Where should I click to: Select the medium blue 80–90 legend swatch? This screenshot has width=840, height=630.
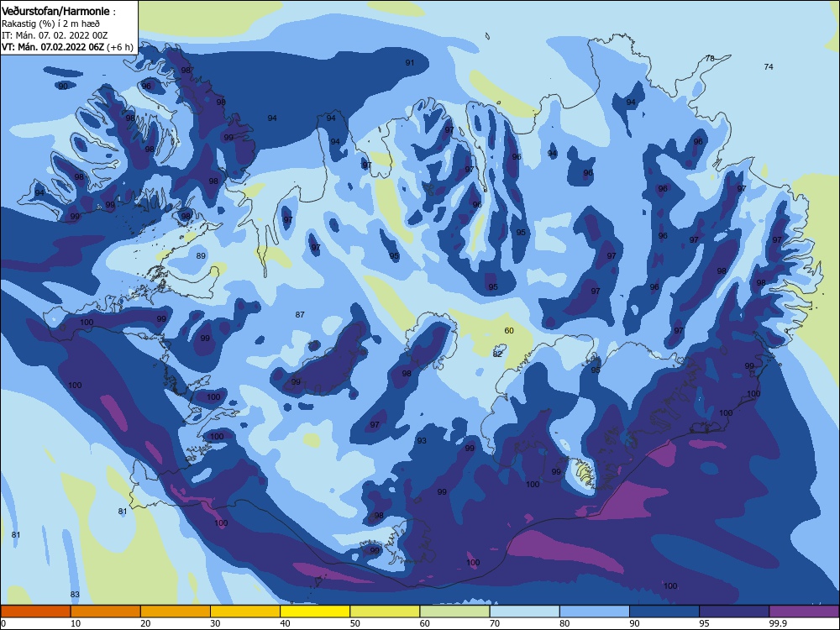pyautogui.click(x=595, y=612)
